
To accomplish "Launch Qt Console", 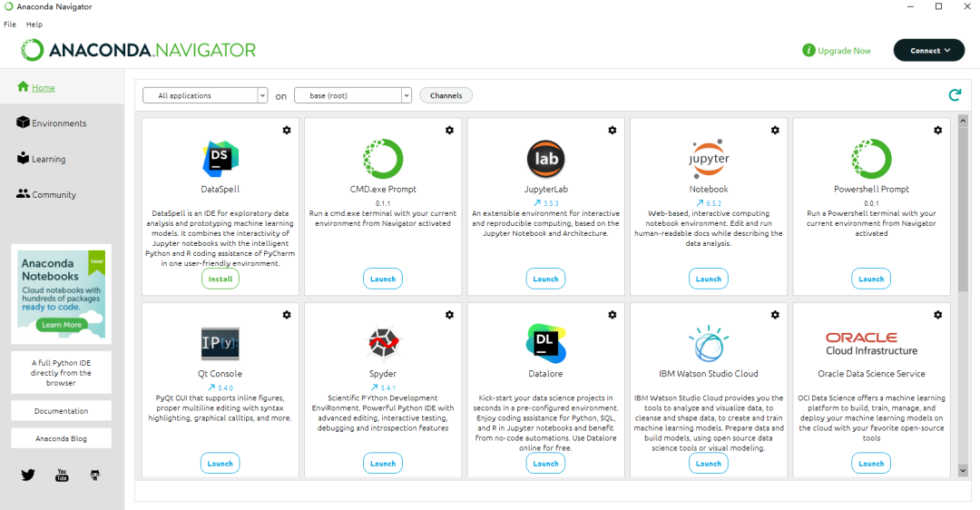I will tap(220, 464).
